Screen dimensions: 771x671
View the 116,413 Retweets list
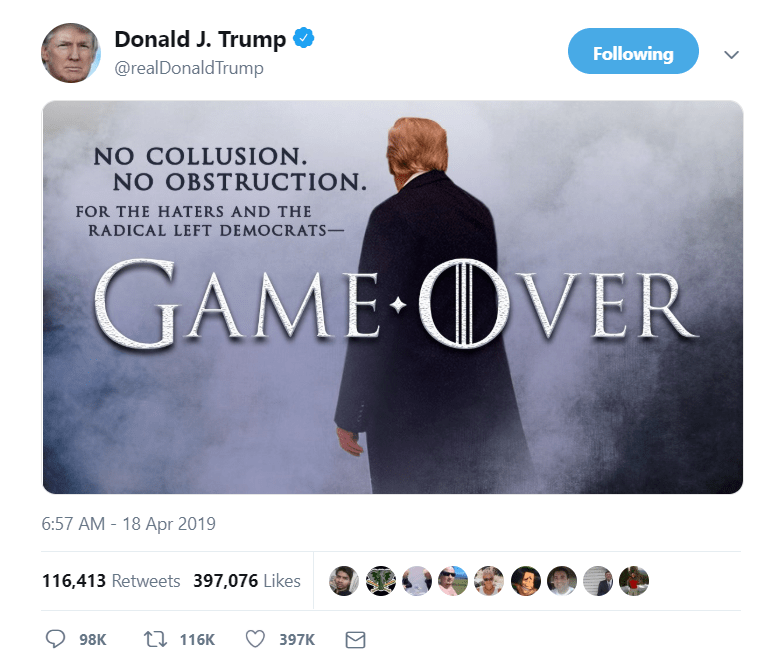[111, 581]
